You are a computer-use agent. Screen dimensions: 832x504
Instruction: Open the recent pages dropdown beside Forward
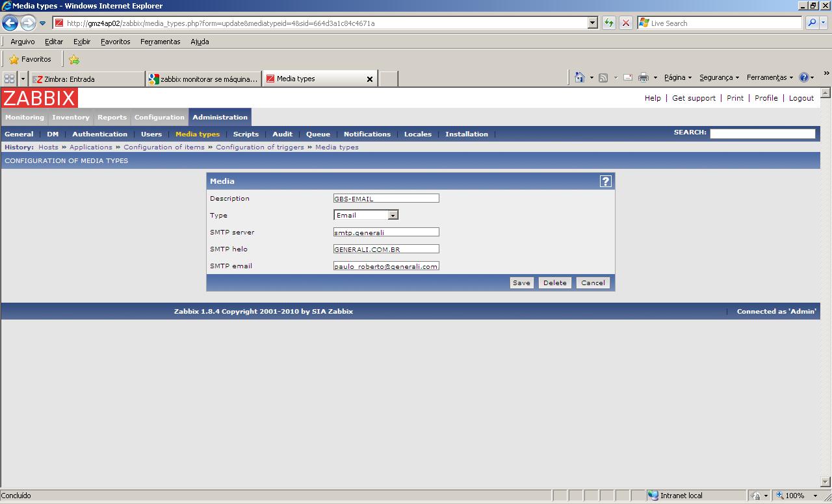click(42, 23)
